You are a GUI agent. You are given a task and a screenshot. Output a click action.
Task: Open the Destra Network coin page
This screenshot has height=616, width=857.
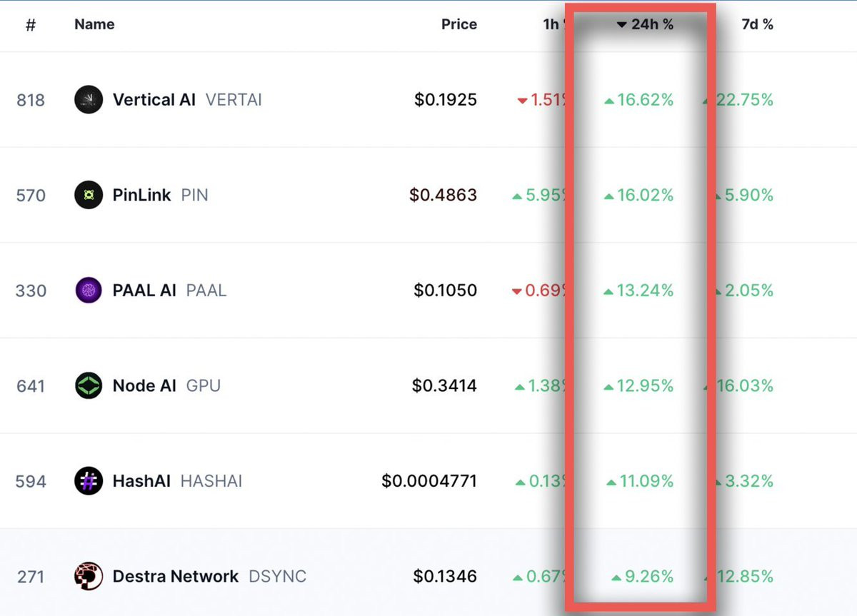pos(176,576)
